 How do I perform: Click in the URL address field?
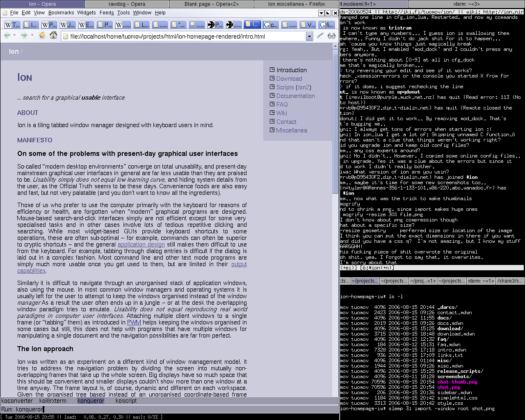185,37
